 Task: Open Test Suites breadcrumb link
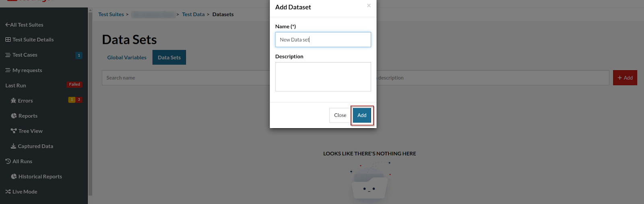(111, 15)
